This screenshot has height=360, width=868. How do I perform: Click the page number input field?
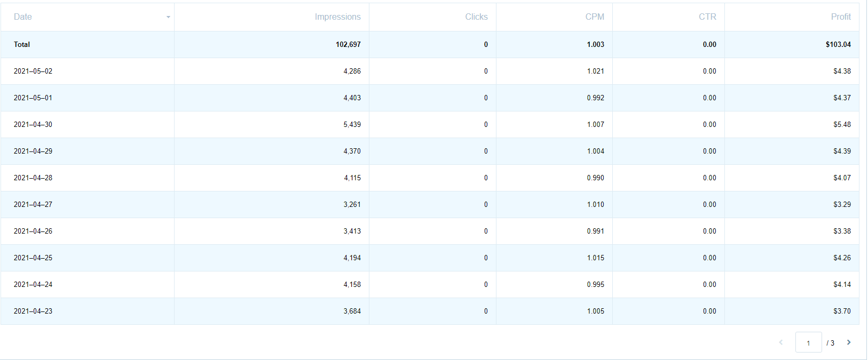[808, 342]
